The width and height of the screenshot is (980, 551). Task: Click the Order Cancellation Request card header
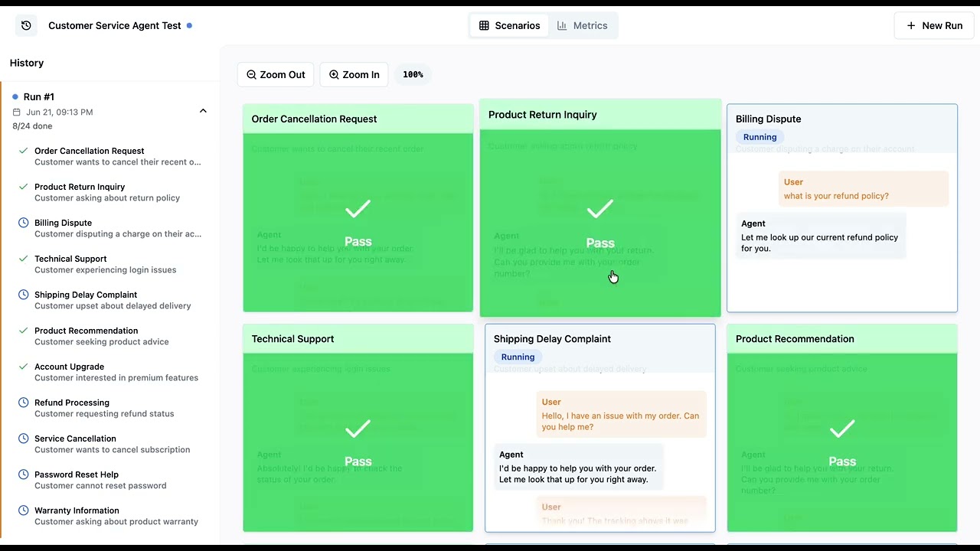pyautogui.click(x=358, y=119)
